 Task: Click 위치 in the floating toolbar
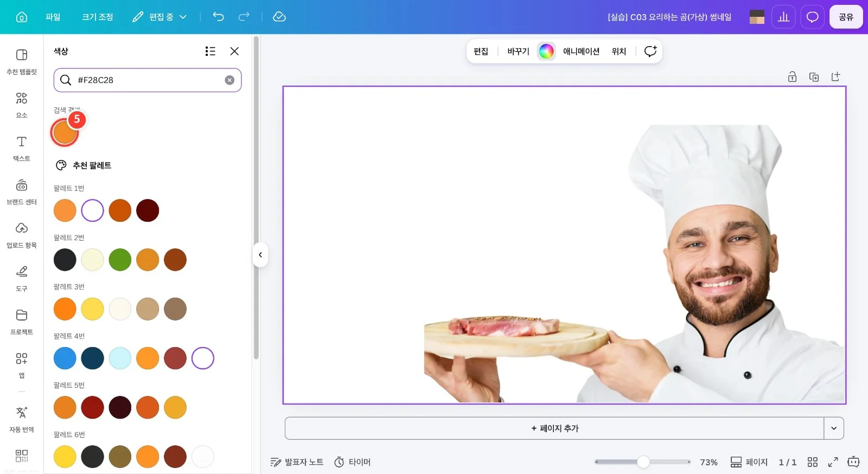tap(619, 51)
